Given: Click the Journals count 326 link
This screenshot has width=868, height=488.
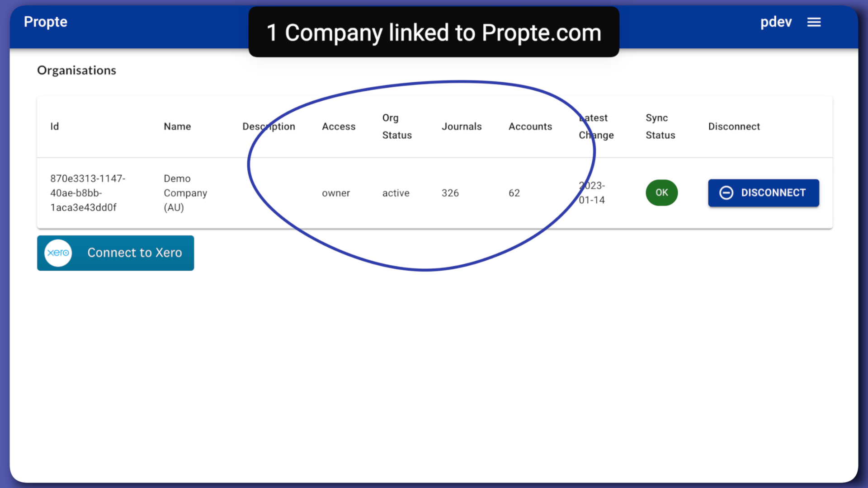Looking at the screenshot, I should point(449,192).
